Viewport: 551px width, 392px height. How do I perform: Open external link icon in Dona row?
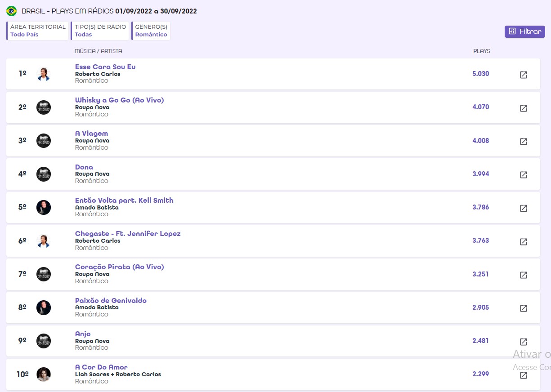pyautogui.click(x=524, y=175)
